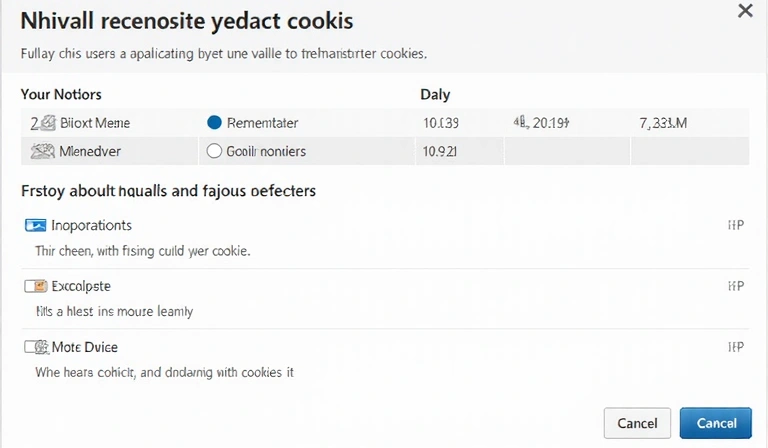This screenshot has height=448, width=768.
Task: Click HP indicator on the Mote Dvice row
Action: [x=735, y=347]
